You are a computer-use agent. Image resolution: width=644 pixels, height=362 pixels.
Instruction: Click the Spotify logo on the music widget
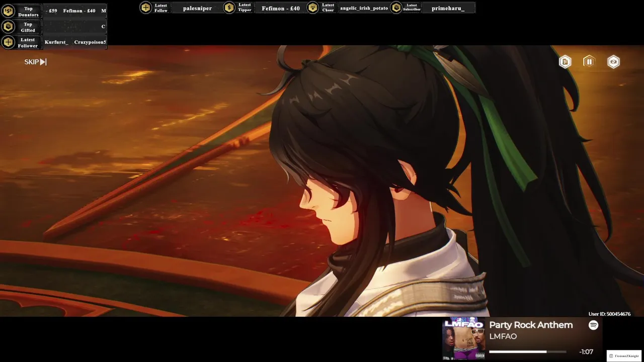pos(594,325)
